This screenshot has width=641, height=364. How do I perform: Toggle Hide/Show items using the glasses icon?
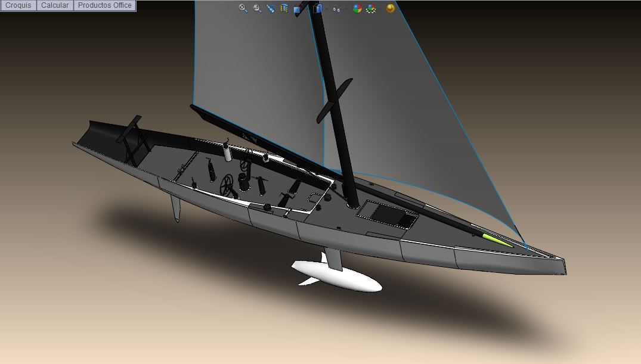point(336,8)
